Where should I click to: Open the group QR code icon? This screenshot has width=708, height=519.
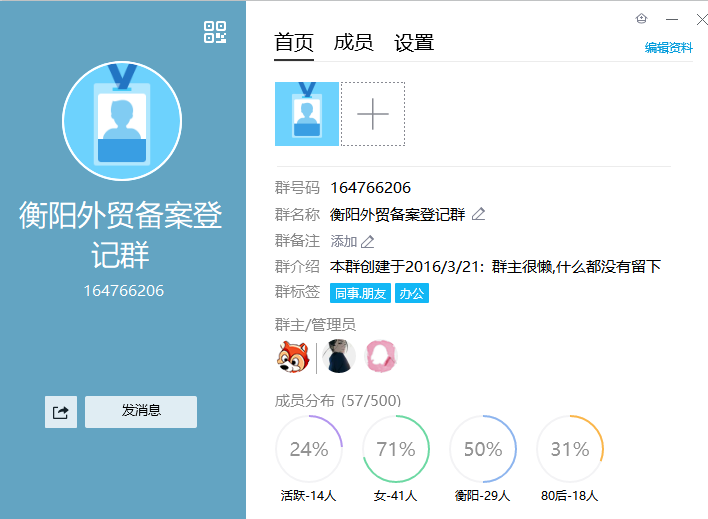(x=215, y=32)
